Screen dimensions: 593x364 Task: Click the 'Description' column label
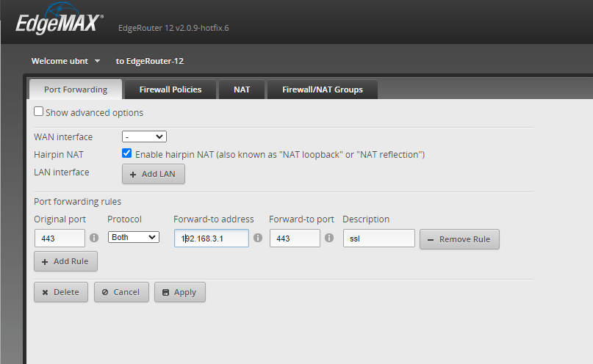coord(366,219)
